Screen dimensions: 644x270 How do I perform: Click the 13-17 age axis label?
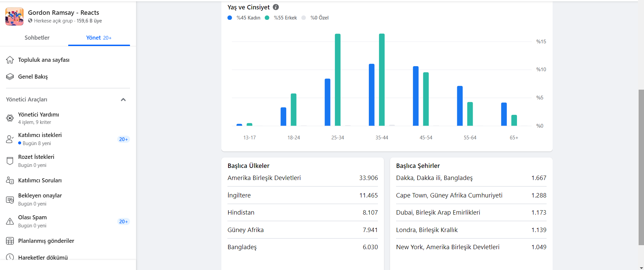250,138
